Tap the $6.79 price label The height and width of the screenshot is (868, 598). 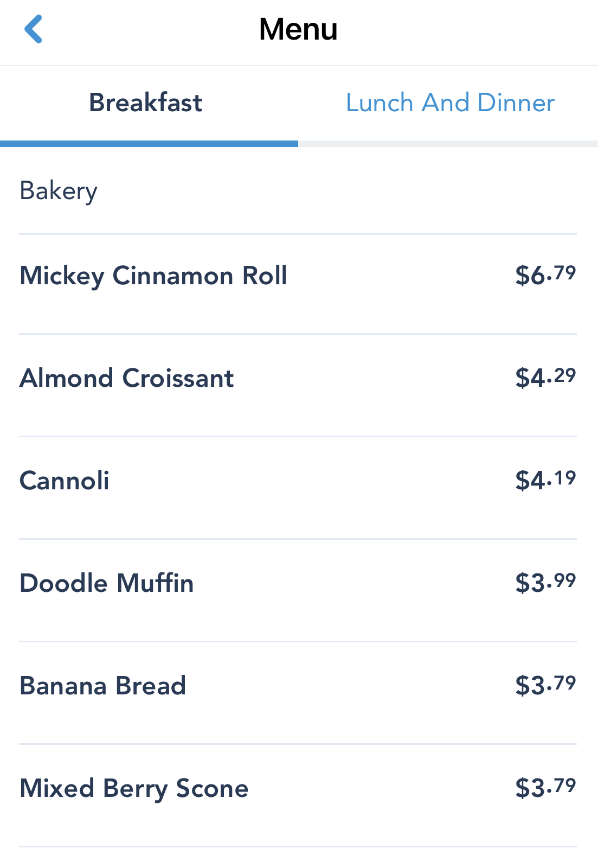[545, 275]
